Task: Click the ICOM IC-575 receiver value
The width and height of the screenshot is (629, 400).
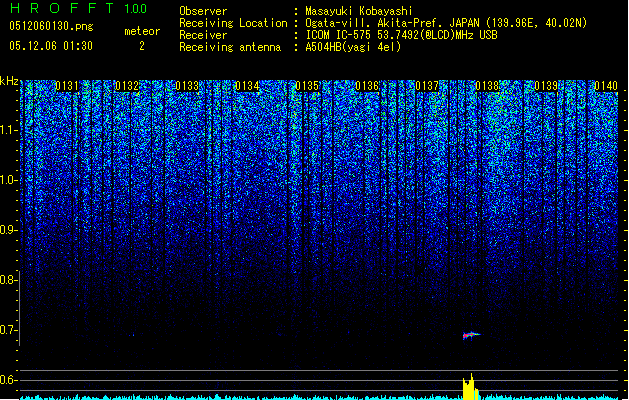Action: point(401,35)
